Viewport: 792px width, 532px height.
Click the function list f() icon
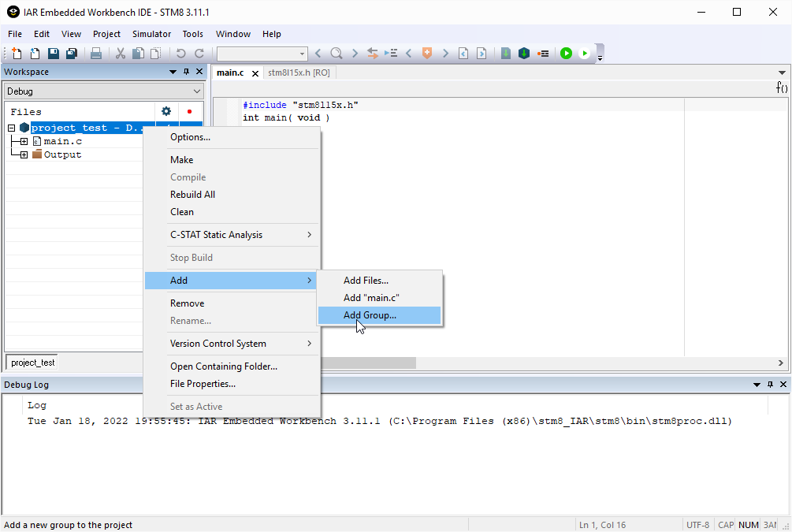click(782, 87)
